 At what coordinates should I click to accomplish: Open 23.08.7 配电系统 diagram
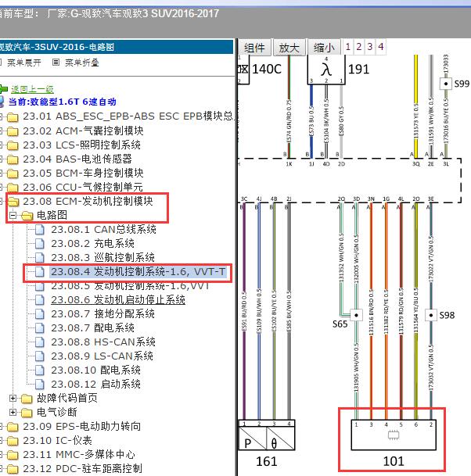[x=92, y=327]
